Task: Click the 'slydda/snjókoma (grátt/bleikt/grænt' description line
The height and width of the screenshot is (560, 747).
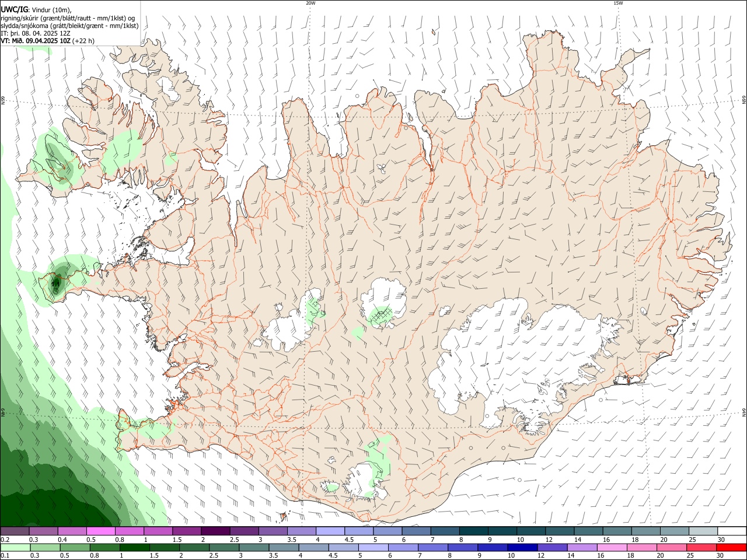Action: (69, 26)
